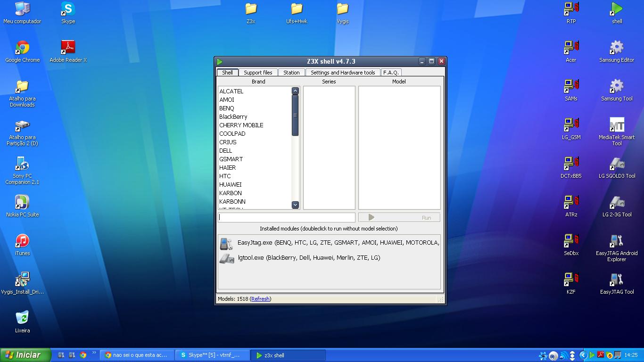Click the Refresh link in status bar
This screenshot has width=644, height=362.
[x=260, y=299]
